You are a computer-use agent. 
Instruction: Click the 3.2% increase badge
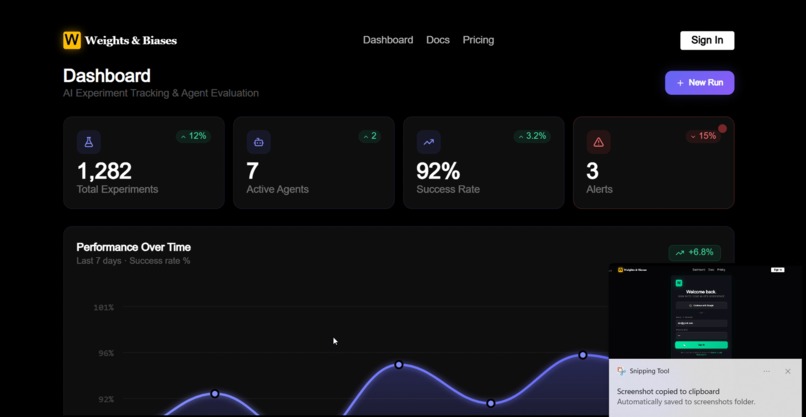pos(532,136)
